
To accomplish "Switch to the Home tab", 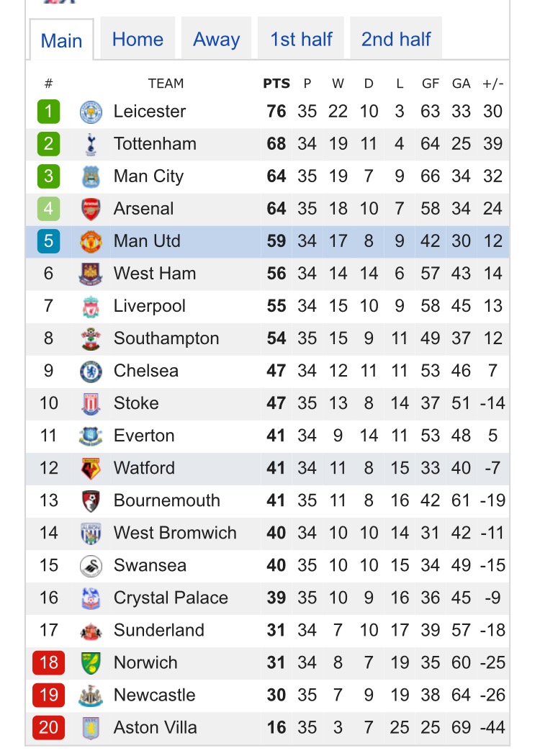I will click(138, 40).
